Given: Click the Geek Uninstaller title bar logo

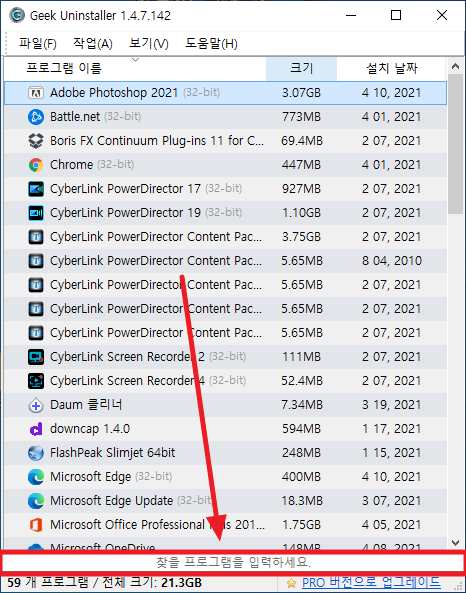Looking at the screenshot, I should (x=17, y=16).
